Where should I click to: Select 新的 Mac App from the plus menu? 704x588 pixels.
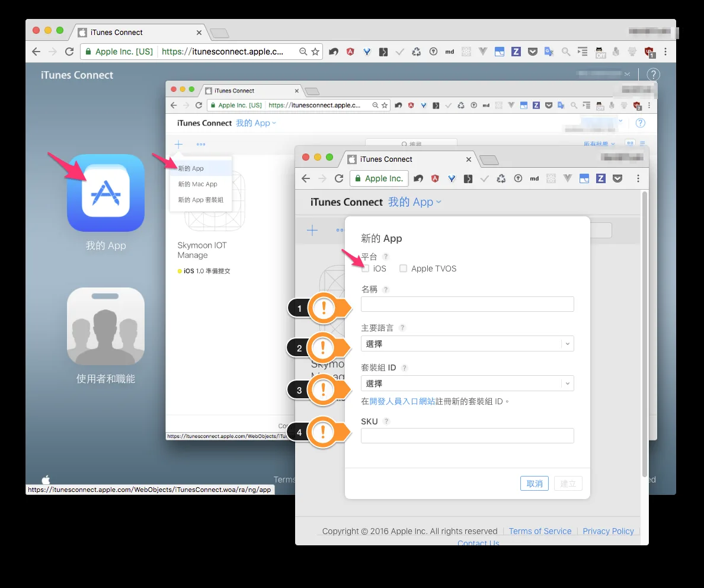point(201,184)
